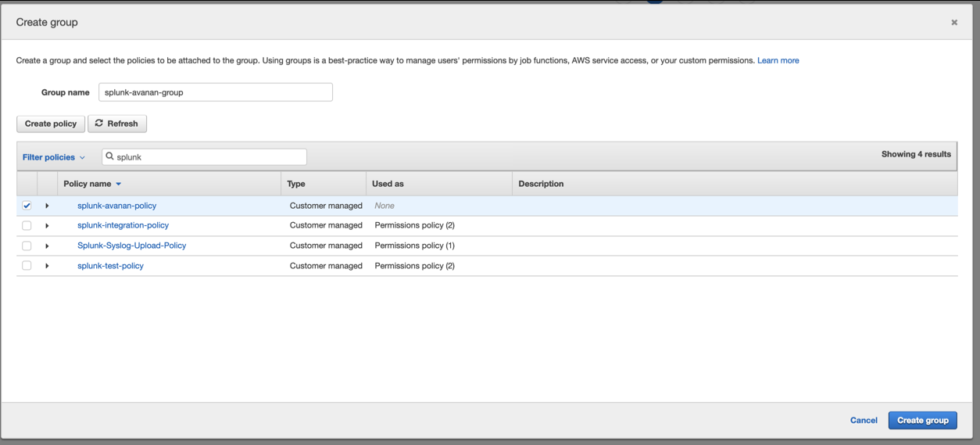
Task: Click the Type column header
Action: tap(296, 184)
